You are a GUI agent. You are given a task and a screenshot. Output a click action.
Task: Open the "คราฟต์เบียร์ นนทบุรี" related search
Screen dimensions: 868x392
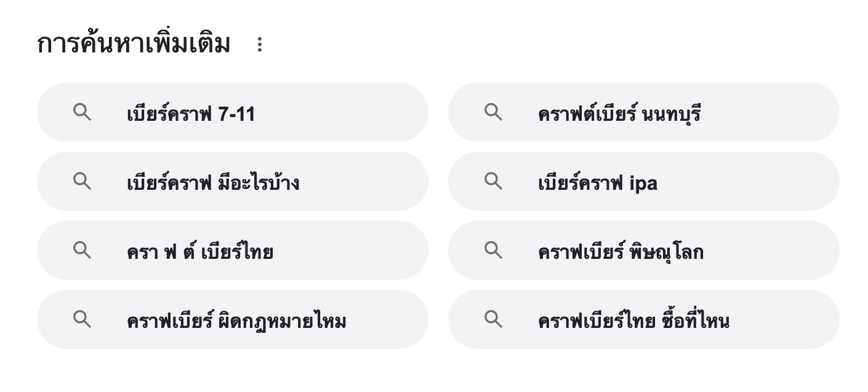point(619,114)
